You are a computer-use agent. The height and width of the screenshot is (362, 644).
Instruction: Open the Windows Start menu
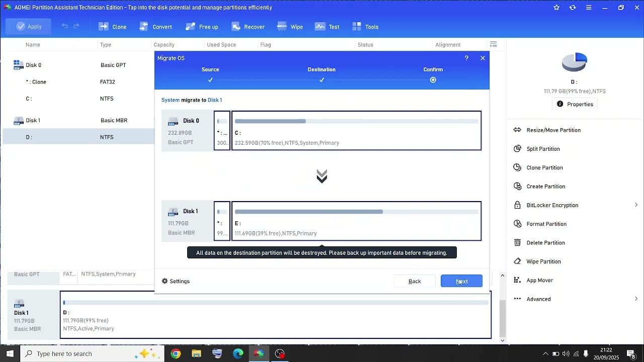[x=10, y=353]
